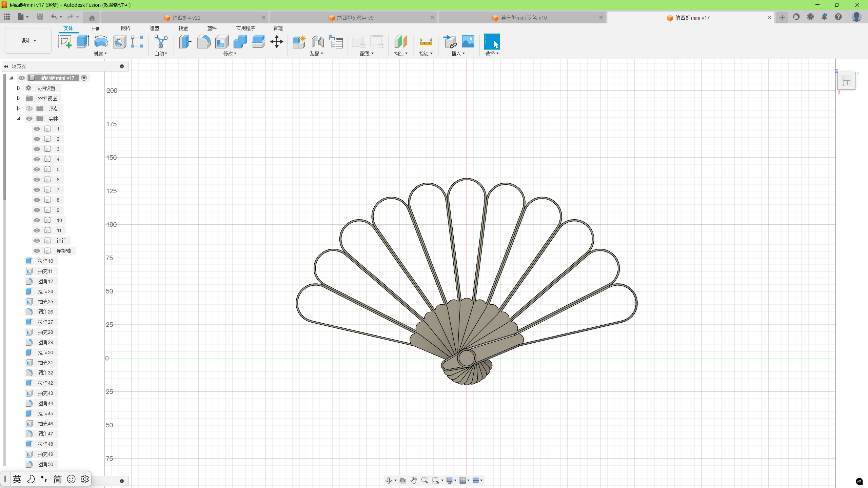This screenshot has height=488, width=868.
Task: Open the 修改 dropdown menu
Action: pyautogui.click(x=230, y=54)
